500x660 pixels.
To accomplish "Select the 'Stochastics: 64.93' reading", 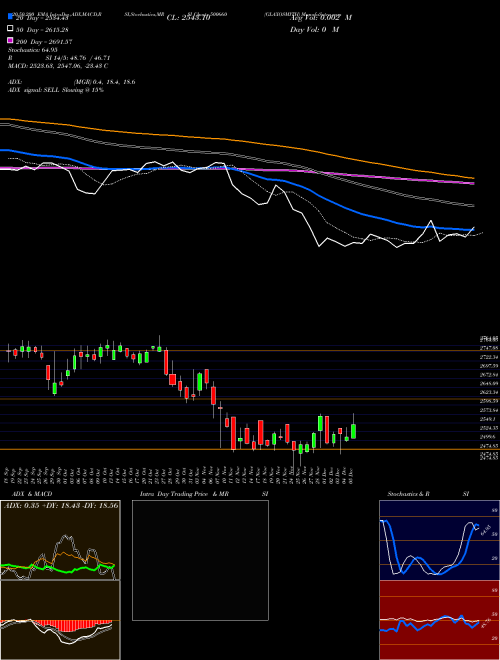I will click(33, 50).
